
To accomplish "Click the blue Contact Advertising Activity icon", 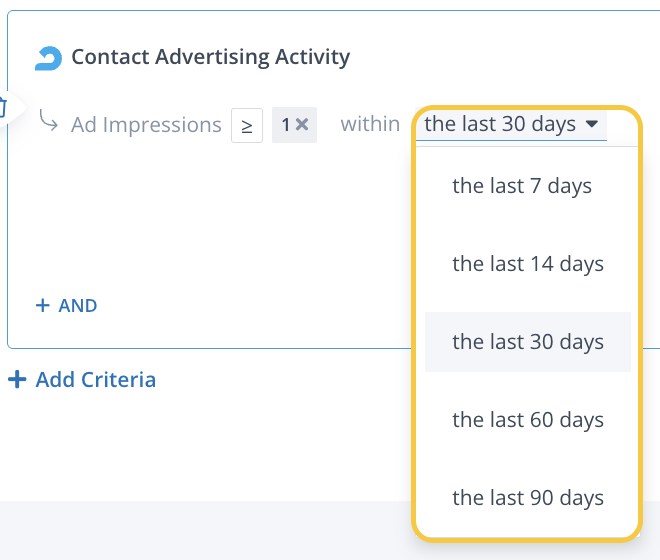I will (x=48, y=58).
